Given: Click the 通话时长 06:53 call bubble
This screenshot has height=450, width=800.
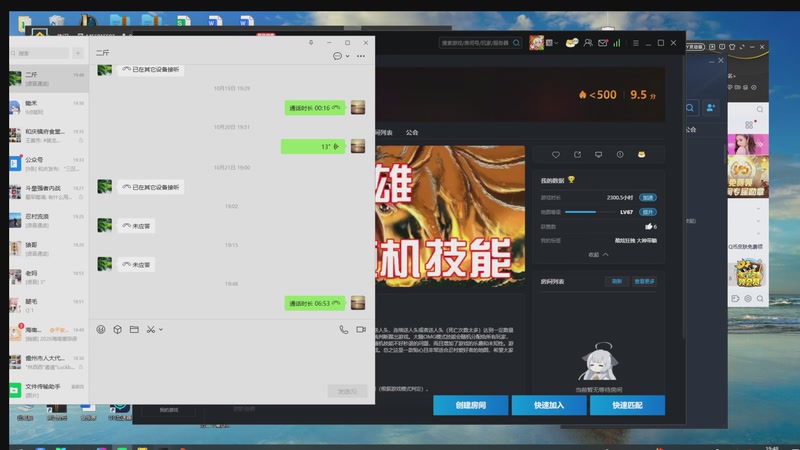Looking at the screenshot, I should click(x=314, y=303).
